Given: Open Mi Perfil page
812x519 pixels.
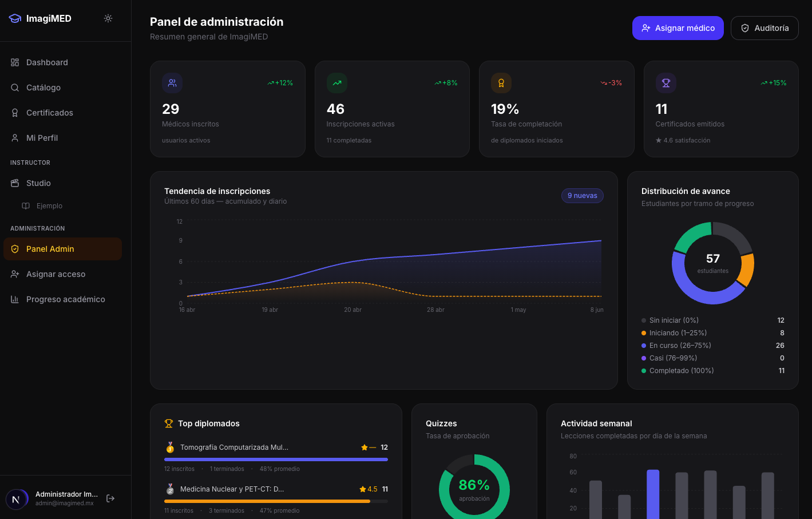Looking at the screenshot, I should pos(62,138).
